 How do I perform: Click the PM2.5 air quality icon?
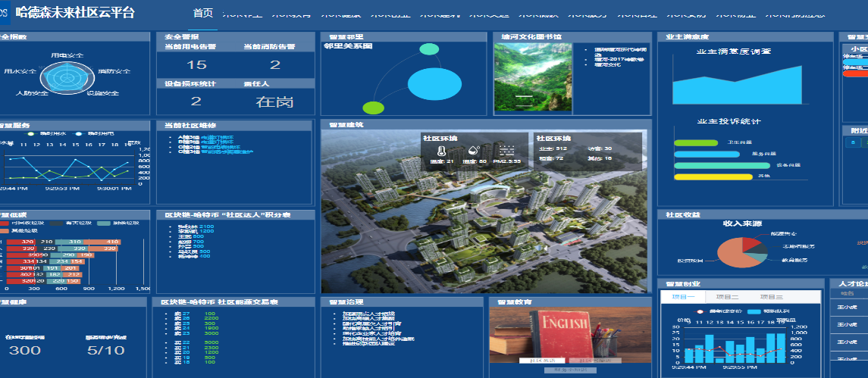click(507, 151)
